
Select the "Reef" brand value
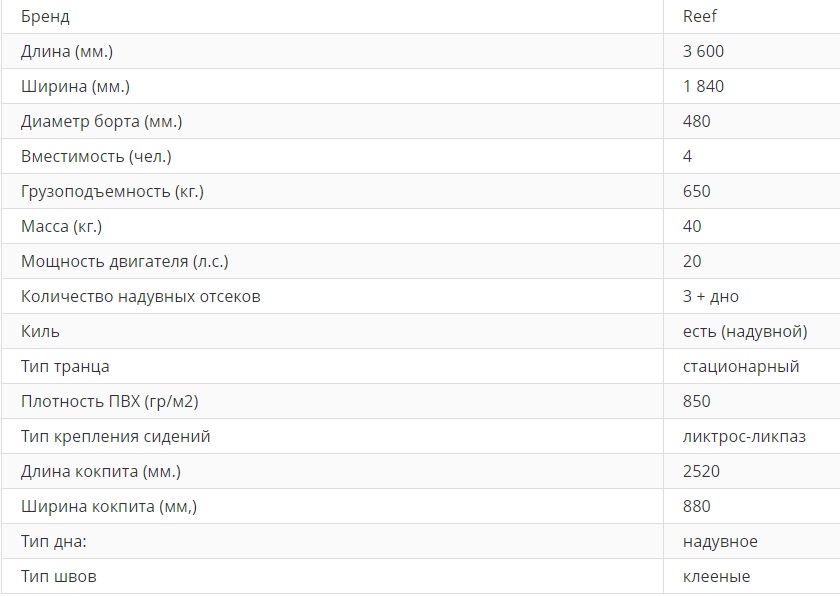click(700, 17)
